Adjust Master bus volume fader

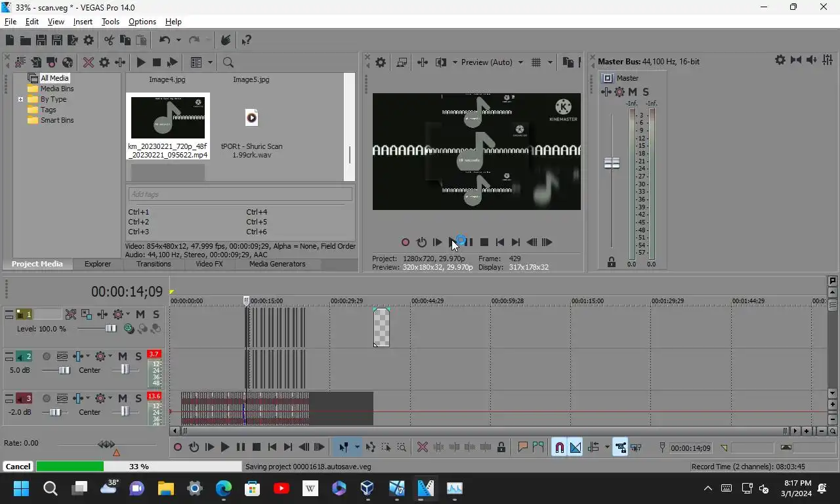(612, 163)
